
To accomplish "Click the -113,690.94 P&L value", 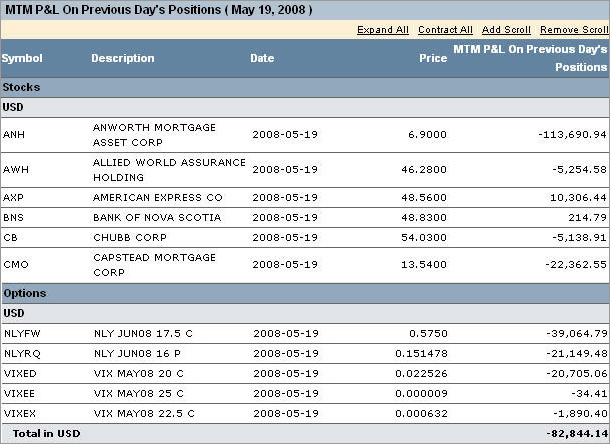I will point(572,135).
